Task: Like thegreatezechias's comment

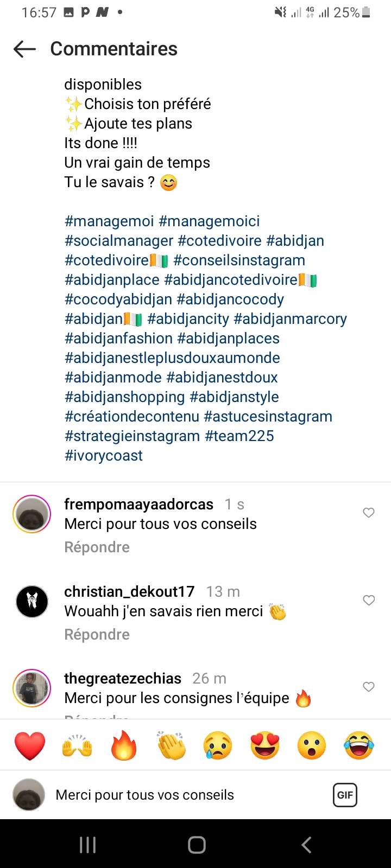Action: coord(369,687)
